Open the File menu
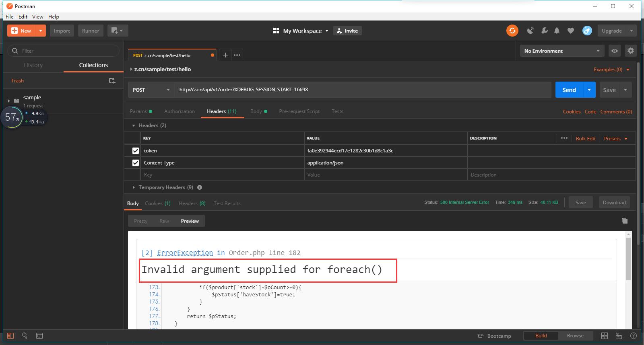The image size is (644, 345). coord(10,16)
